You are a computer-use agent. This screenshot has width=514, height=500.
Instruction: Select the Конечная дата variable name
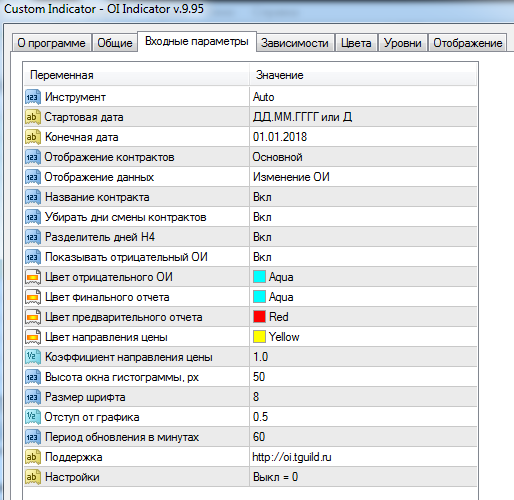(x=82, y=137)
